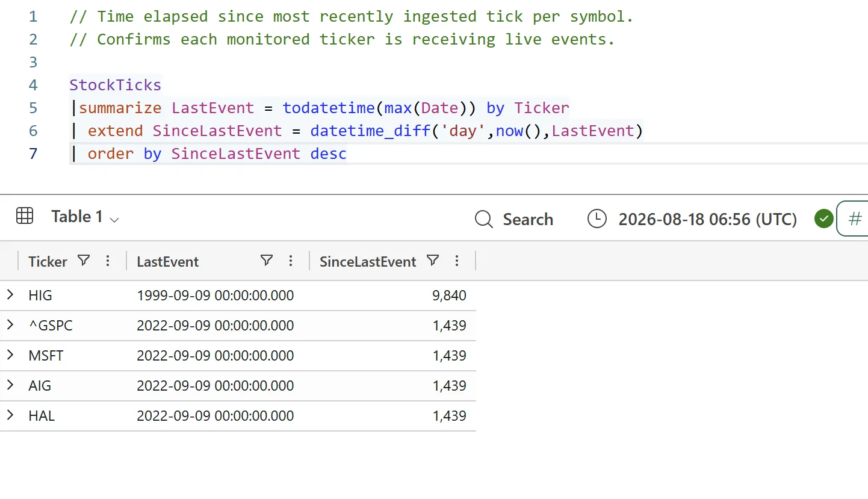Select the Ticker column header
This screenshot has height=499, width=868.
point(48,262)
